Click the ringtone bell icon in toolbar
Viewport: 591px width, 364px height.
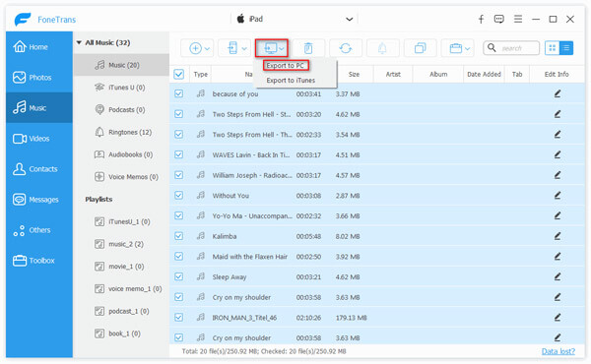click(x=382, y=48)
